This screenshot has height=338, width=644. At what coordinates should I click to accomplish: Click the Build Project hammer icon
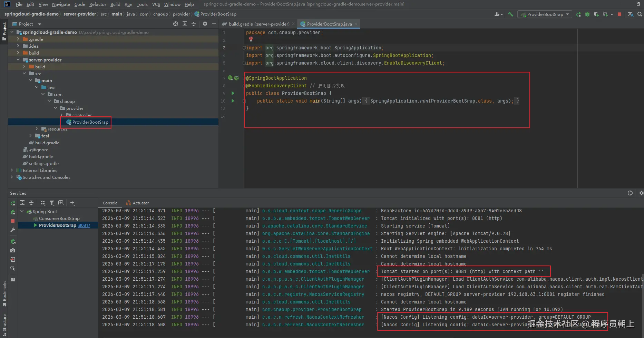[x=510, y=14]
